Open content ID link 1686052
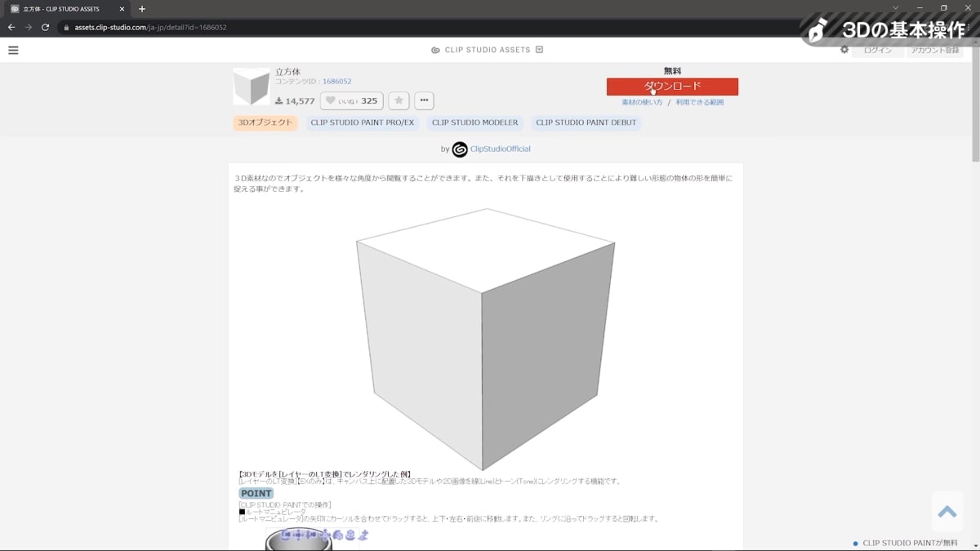Screen dimensions: 980x551 point(337,82)
